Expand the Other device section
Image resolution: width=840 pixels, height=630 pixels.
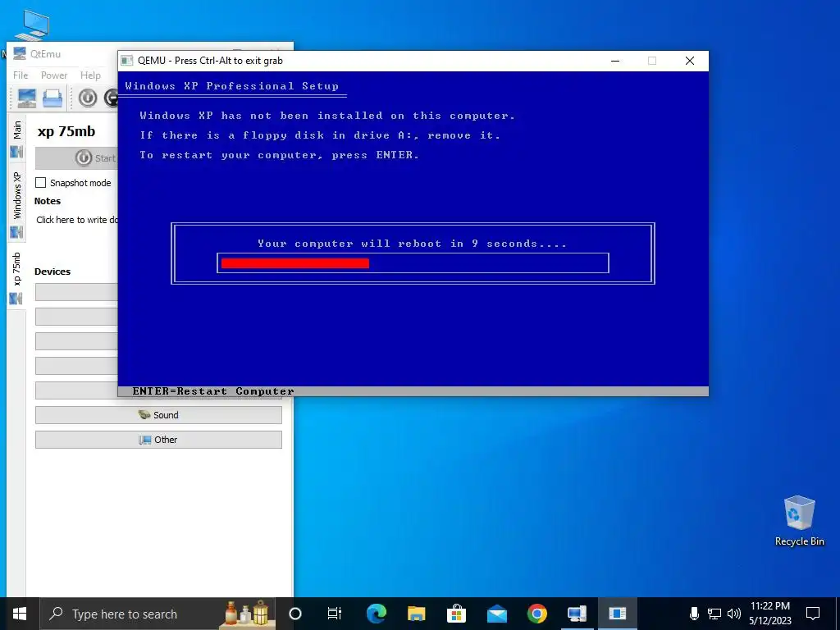[158, 440]
